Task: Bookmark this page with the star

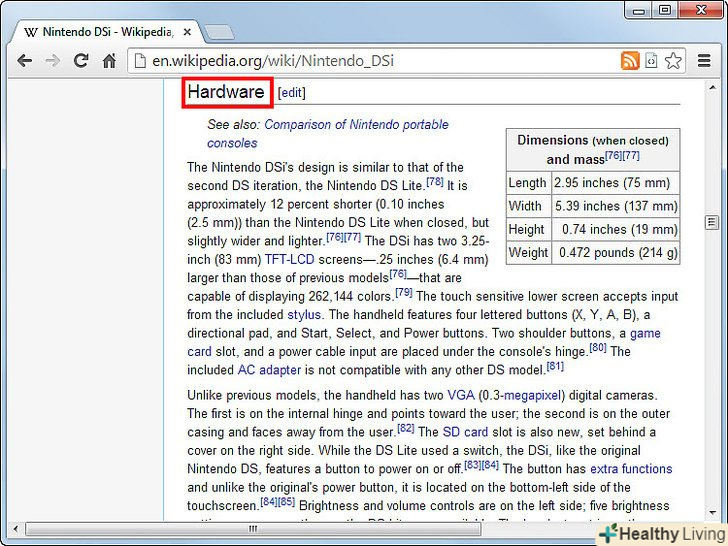Action: pos(673,61)
